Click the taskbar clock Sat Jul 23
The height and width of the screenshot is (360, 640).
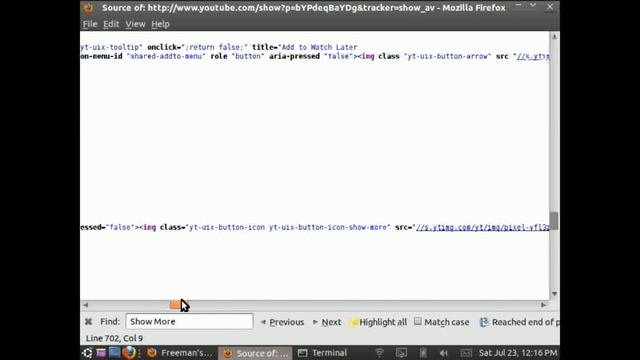[518, 353]
